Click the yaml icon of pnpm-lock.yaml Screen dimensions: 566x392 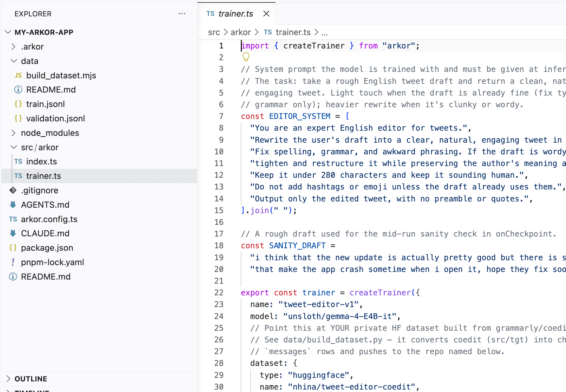13,262
